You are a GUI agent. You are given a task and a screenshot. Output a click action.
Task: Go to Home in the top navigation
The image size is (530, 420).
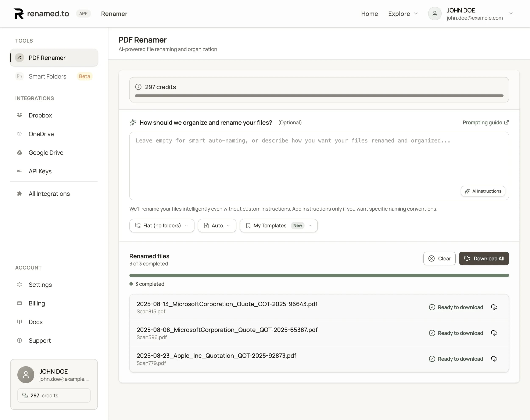(x=369, y=14)
